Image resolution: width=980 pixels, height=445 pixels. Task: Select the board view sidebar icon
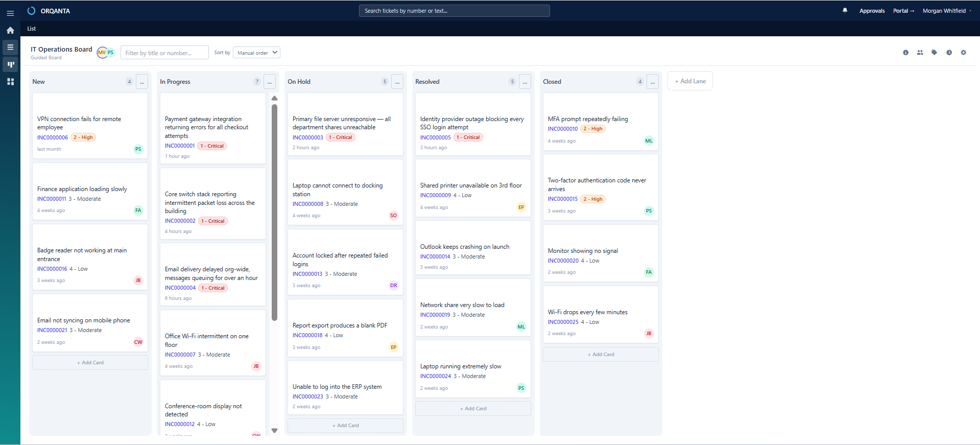[x=10, y=64]
